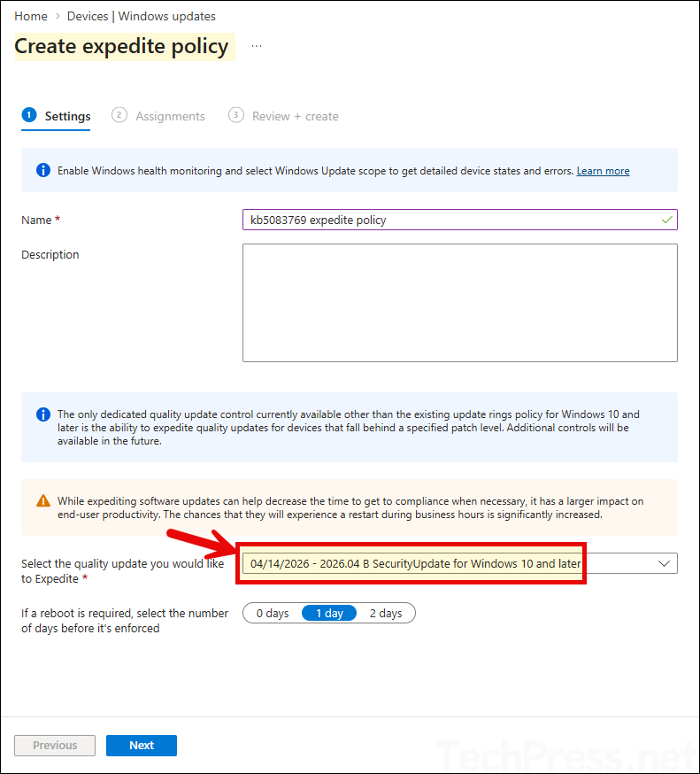700x774 pixels.
Task: Click the info icon about quality update controls
Action: coord(42,414)
